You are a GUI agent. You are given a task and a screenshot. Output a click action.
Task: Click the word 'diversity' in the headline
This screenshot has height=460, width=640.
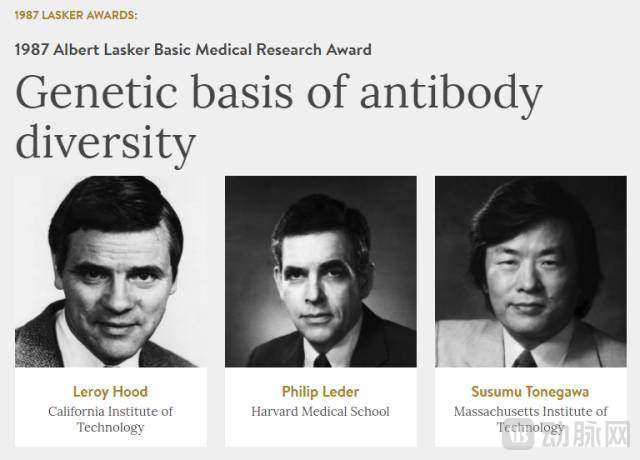tap(106, 143)
